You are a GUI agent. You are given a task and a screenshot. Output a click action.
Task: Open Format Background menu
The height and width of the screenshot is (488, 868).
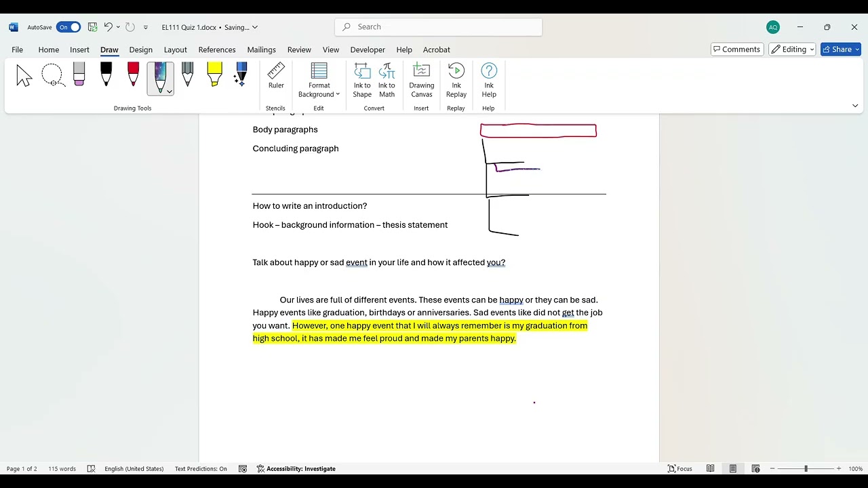click(319, 81)
